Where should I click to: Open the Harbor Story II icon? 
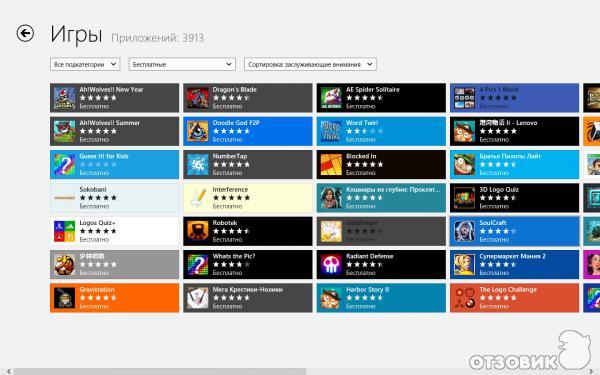[331, 298]
